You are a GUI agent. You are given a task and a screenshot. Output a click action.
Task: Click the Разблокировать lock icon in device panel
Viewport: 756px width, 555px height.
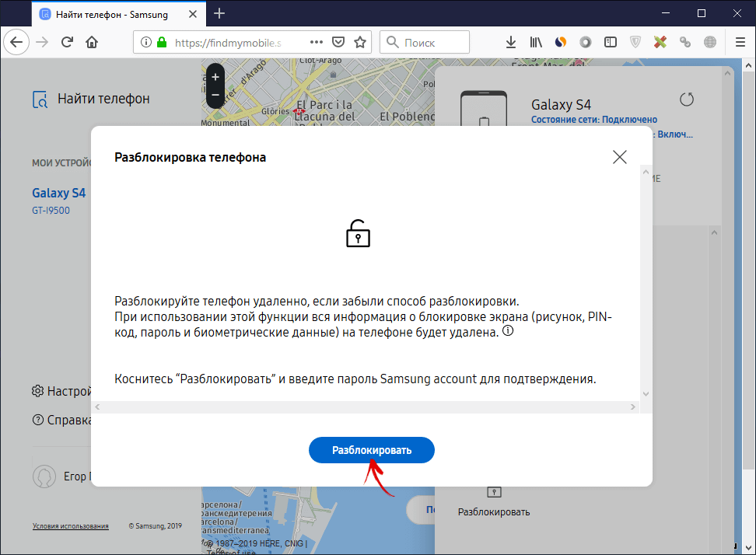[x=494, y=492]
